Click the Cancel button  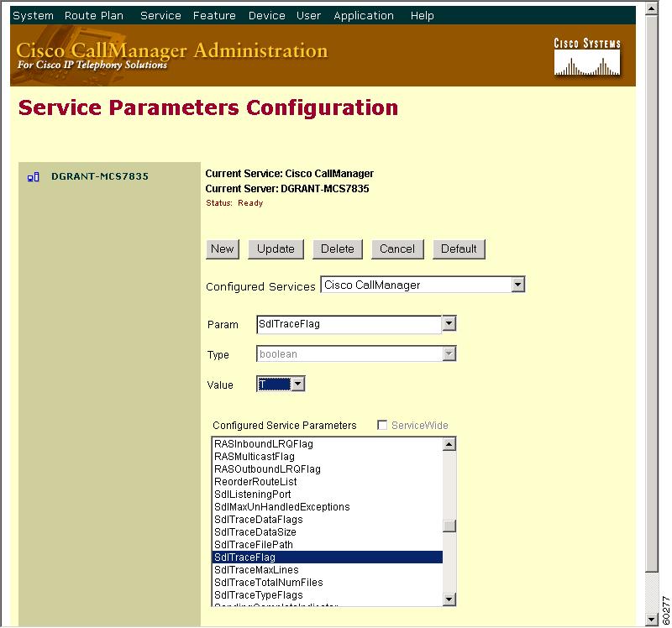tap(397, 249)
